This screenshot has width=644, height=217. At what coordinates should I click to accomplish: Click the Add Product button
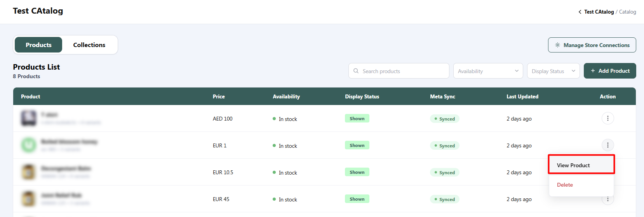(x=610, y=71)
